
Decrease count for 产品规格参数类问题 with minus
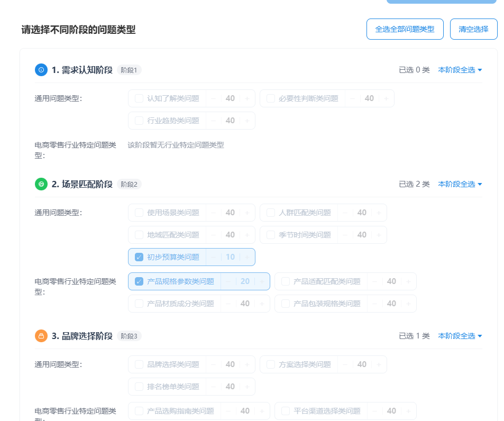click(x=228, y=281)
